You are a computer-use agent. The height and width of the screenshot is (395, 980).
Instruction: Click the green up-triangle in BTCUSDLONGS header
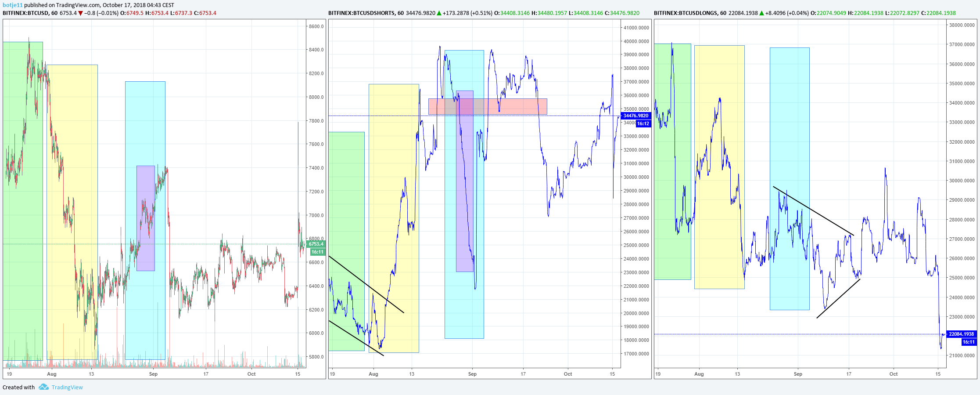[761, 13]
